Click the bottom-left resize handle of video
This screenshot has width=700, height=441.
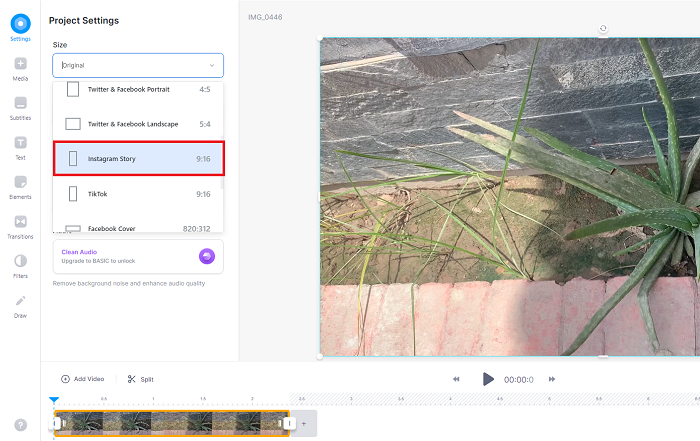click(320, 356)
